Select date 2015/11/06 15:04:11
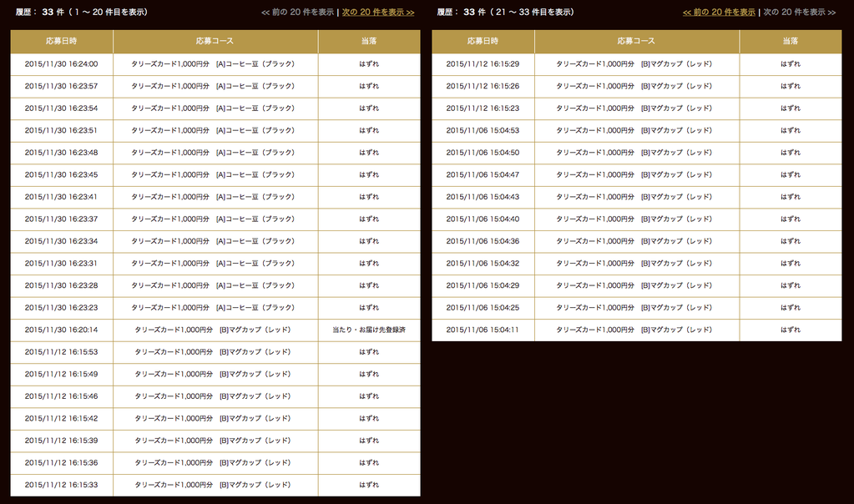 [483, 330]
